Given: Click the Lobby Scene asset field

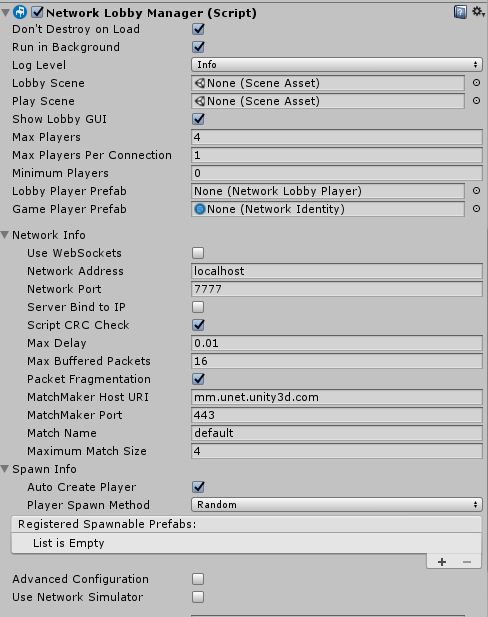Looking at the screenshot, I should click(328, 83).
